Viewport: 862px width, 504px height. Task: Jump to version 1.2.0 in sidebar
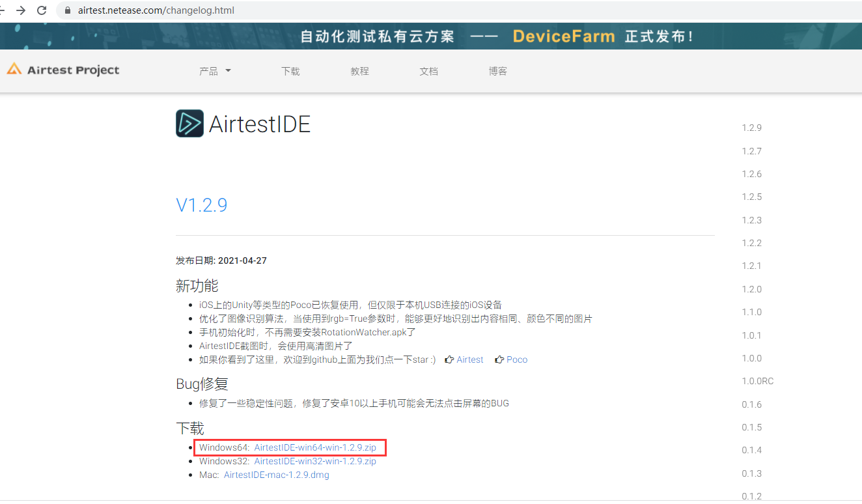[x=751, y=289]
